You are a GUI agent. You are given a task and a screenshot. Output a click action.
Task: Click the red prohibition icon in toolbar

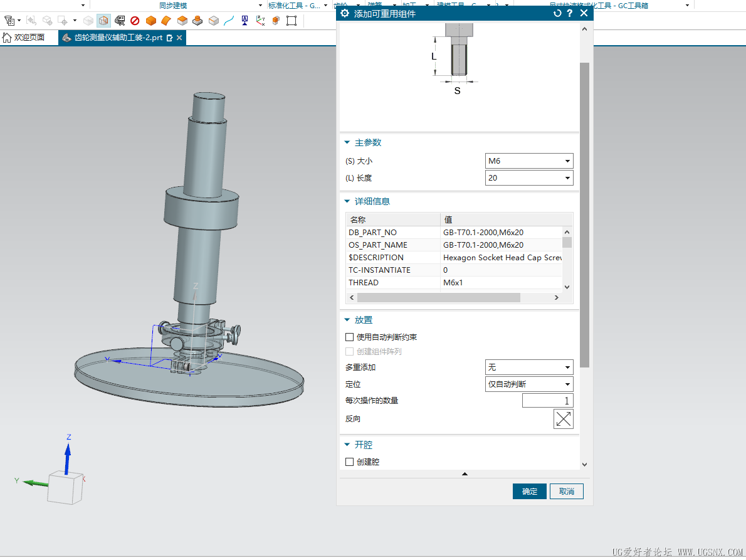(x=135, y=21)
